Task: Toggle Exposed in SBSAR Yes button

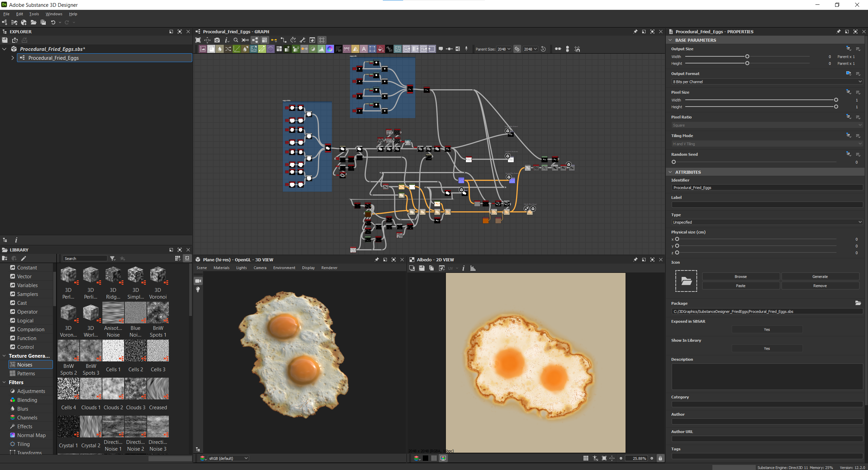Action: point(767,330)
